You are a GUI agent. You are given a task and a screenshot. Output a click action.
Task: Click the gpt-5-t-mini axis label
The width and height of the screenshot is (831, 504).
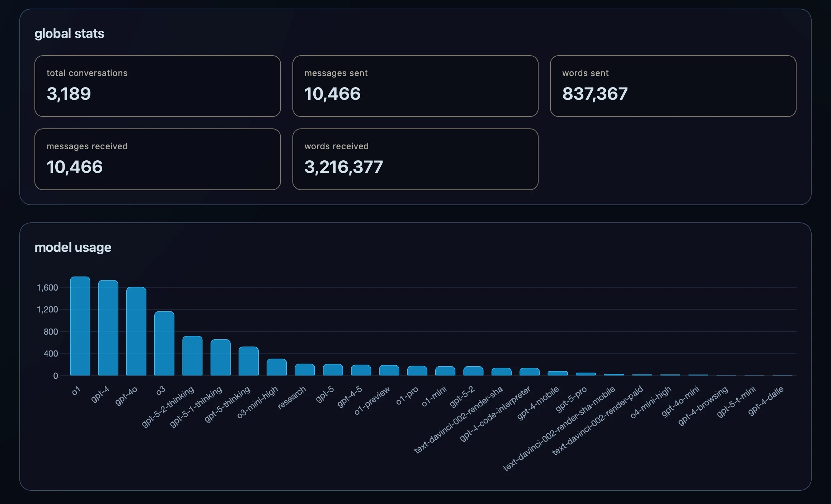pos(736,402)
